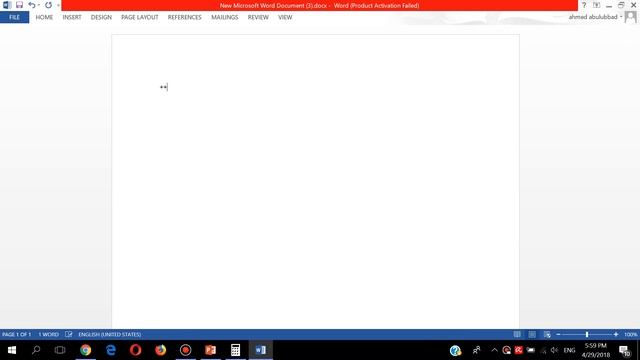This screenshot has width=640, height=360.
Task: Click the zoom out minus button
Action: [x=558, y=334]
